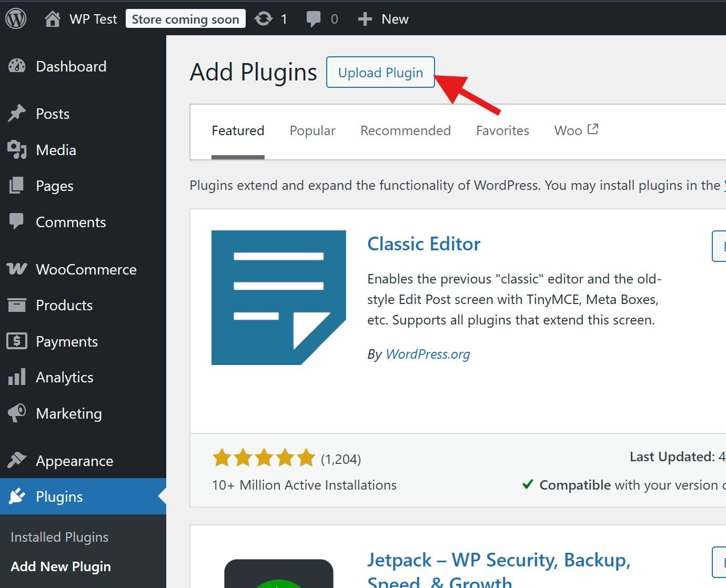Image resolution: width=726 pixels, height=588 pixels.
Task: Select the Analytics bar chart icon
Action: point(17,377)
